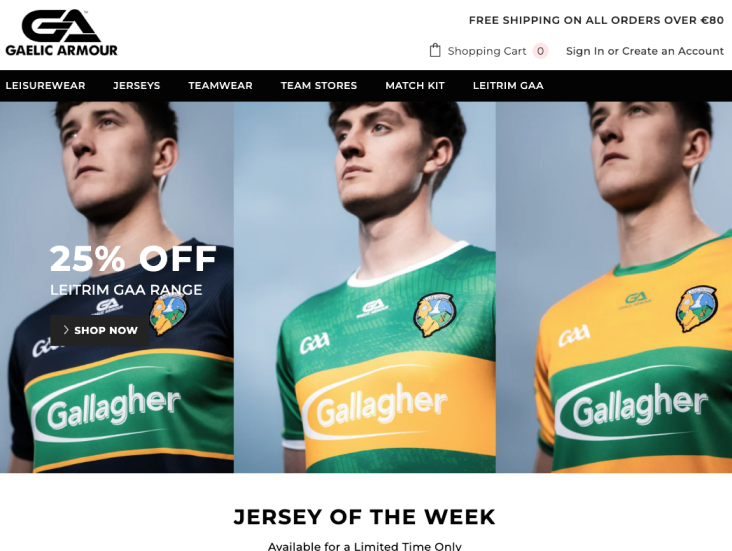Open Sign In or Create an Account

coord(645,51)
